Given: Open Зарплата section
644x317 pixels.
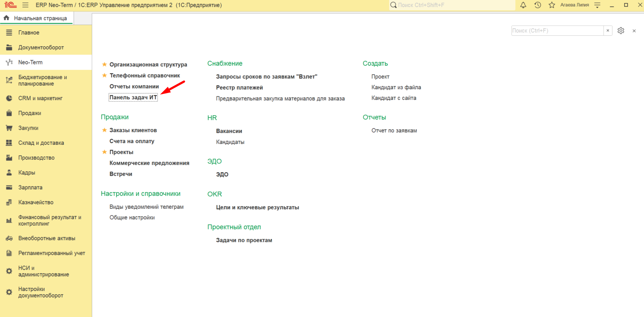Looking at the screenshot, I should pyautogui.click(x=46, y=187).
